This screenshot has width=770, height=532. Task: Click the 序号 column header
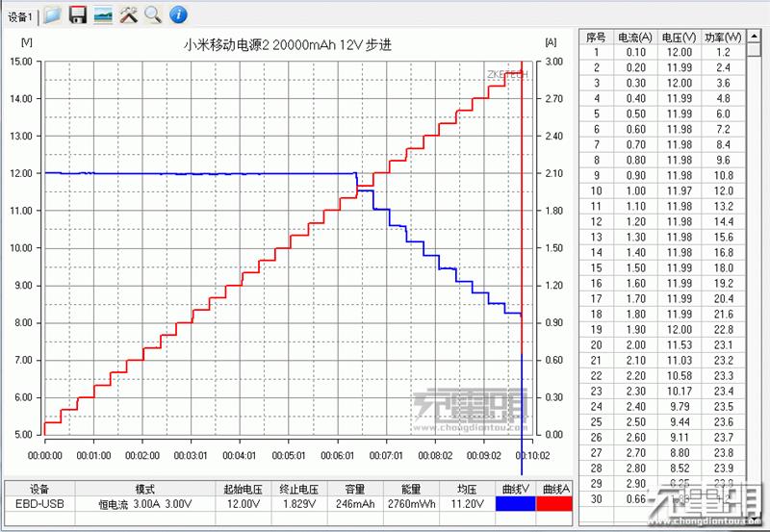596,38
